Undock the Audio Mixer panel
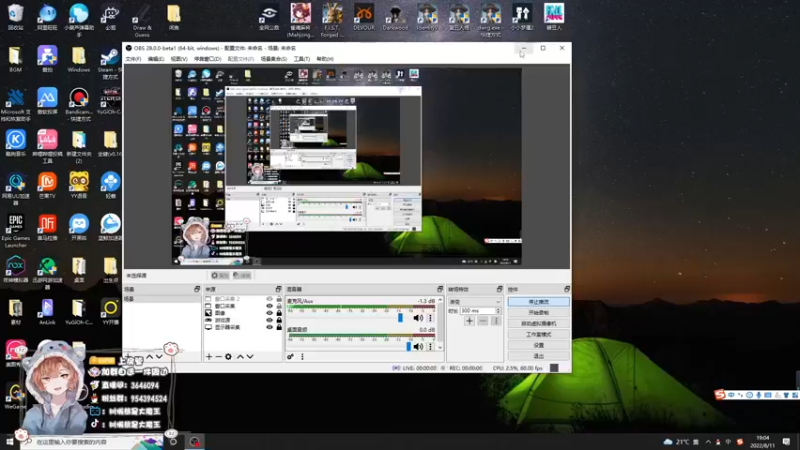 440,289
